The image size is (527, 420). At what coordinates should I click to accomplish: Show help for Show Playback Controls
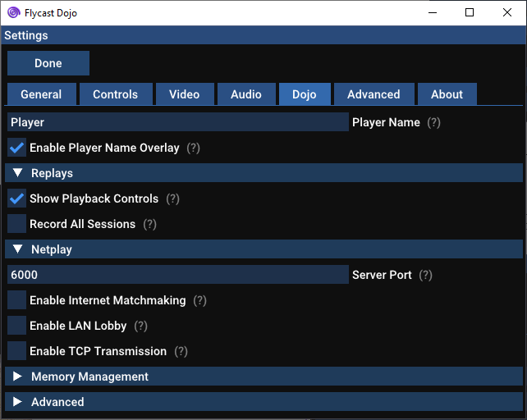pyautogui.click(x=172, y=199)
